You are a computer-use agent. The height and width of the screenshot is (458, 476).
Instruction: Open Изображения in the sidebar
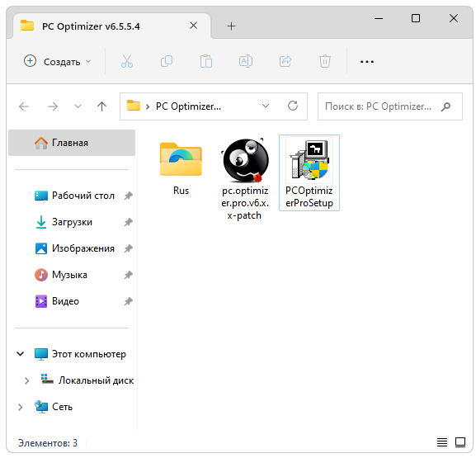coord(74,248)
